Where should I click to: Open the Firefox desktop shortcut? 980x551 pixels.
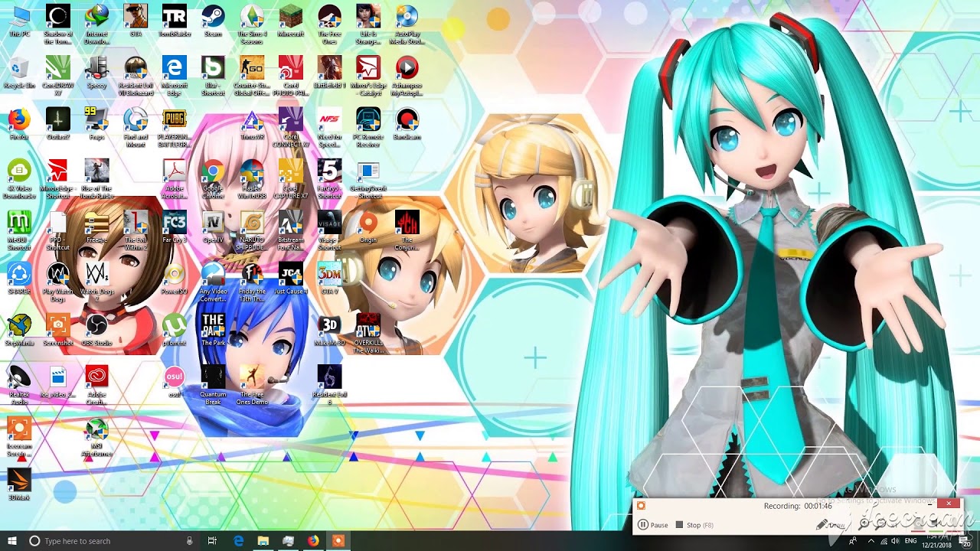(19, 124)
